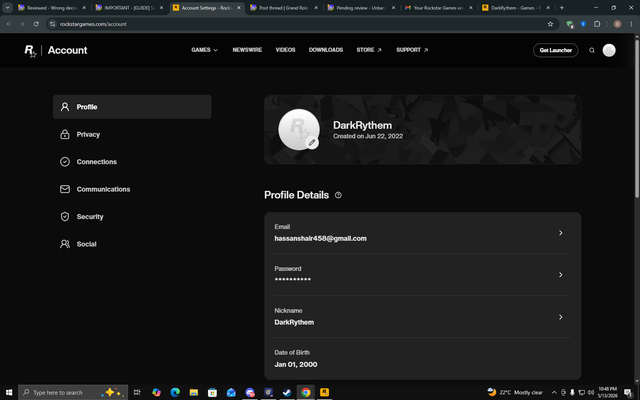
Task: Open the taskbar clock and date
Action: (x=607, y=392)
